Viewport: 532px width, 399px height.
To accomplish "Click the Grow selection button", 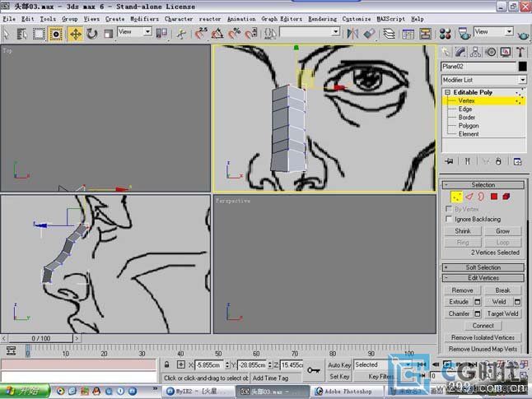I will point(503,231).
